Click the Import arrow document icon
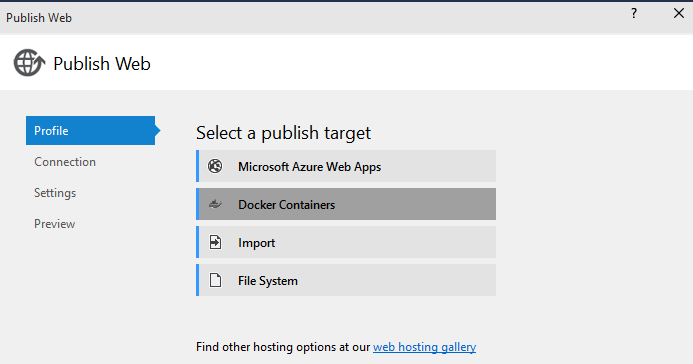Screen dimensions: 693x364 (x=215, y=242)
